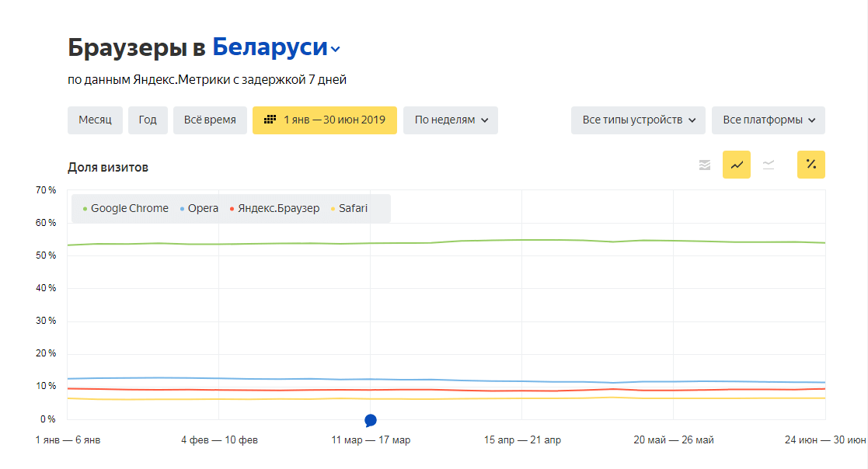The width and height of the screenshot is (868, 469).
Task: Select the "Месяц" time period
Action: 95,120
